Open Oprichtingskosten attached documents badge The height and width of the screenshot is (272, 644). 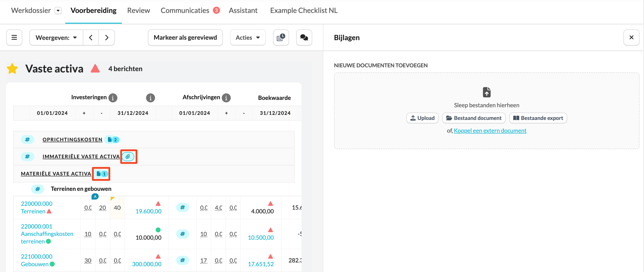(x=112, y=140)
